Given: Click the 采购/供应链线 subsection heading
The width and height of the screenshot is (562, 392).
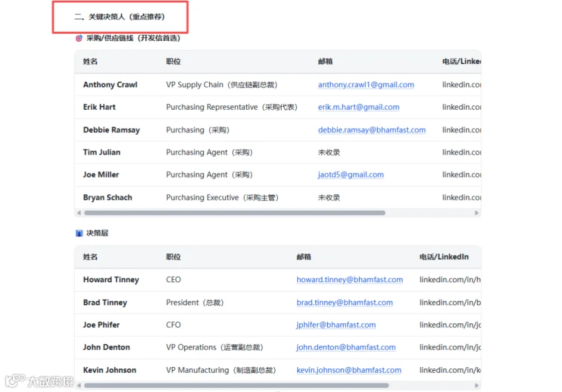Looking at the screenshot, I should coord(133,38).
